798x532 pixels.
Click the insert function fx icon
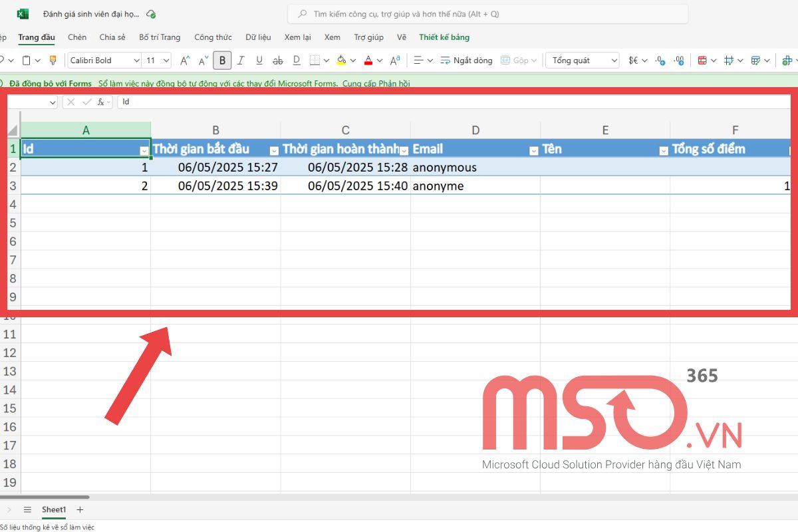(102, 102)
